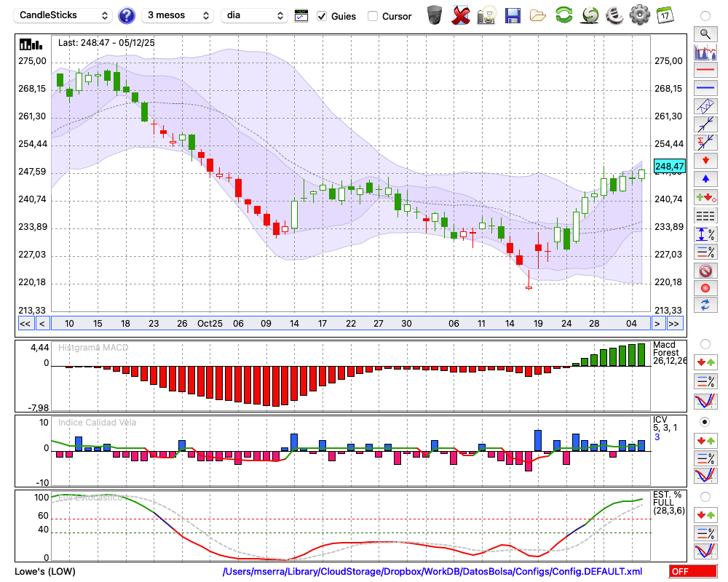Screen dimensions: 728x582
Task: Take a snapshot with the camera icon
Action: tap(486, 15)
